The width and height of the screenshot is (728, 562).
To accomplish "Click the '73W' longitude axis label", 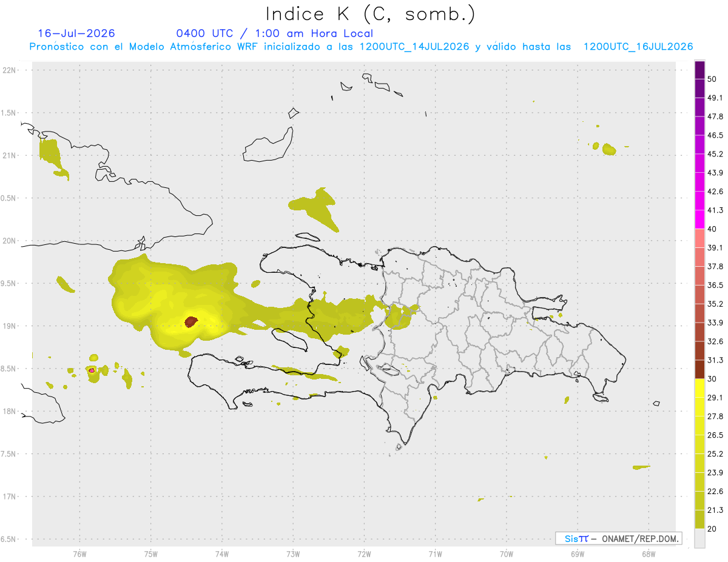I will pyautogui.click(x=293, y=554).
